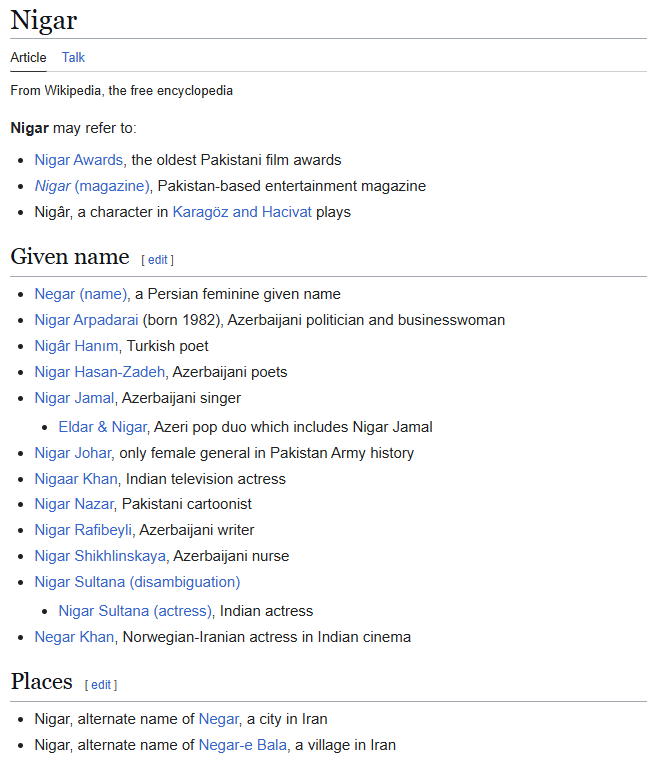Open the Nigâr Hanım link
This screenshot has width=647, height=770.
click(77, 346)
